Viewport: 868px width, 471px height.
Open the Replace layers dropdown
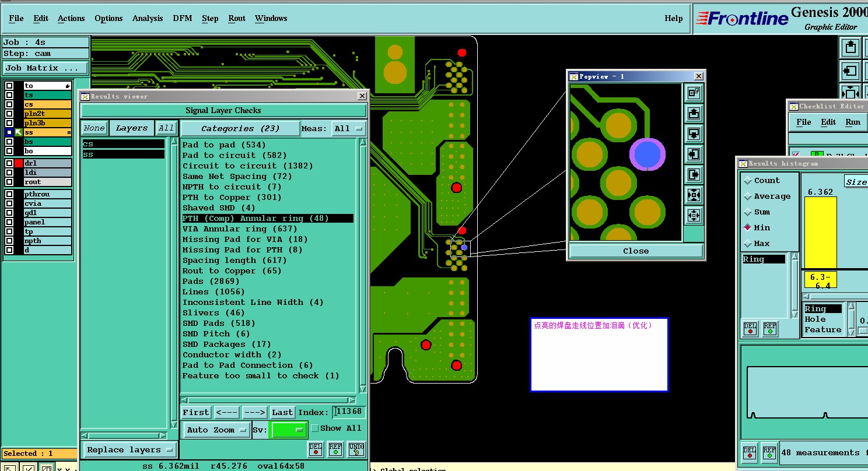coord(129,450)
